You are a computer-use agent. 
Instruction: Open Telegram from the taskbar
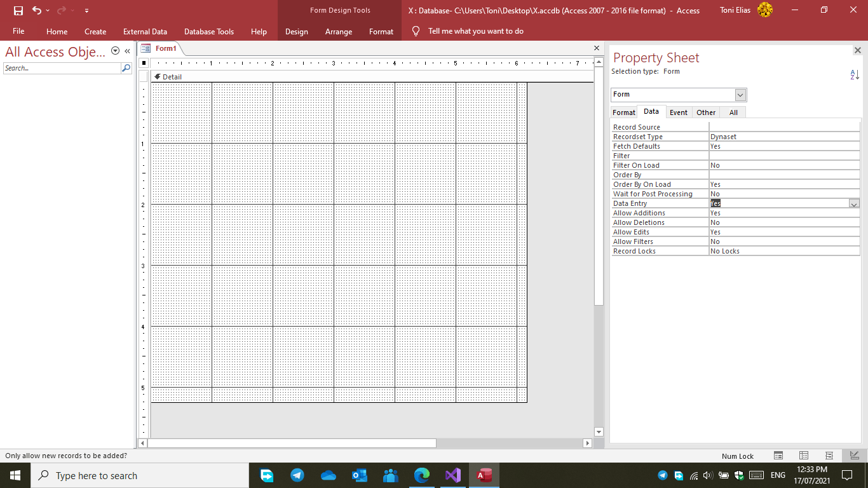297,475
